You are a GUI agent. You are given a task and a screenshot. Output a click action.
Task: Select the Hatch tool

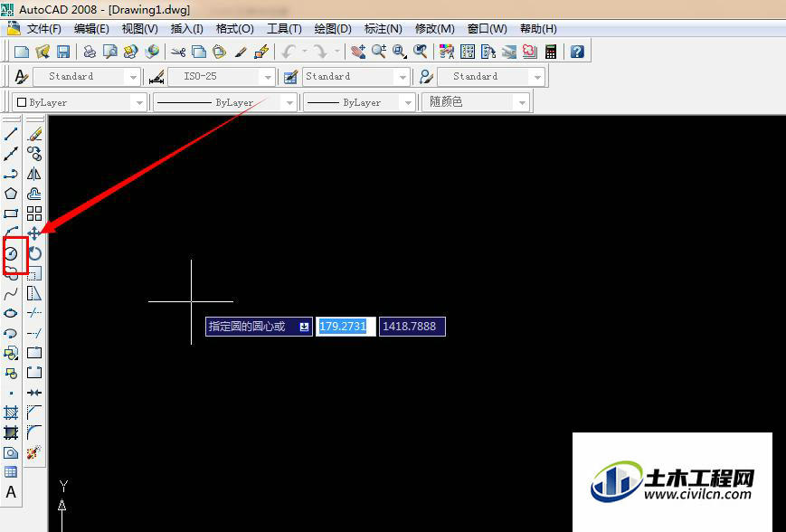11,413
